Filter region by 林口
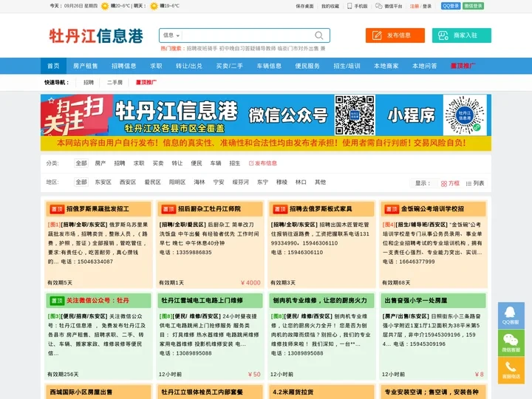Viewport: 532px width, 399px height. [x=301, y=183]
